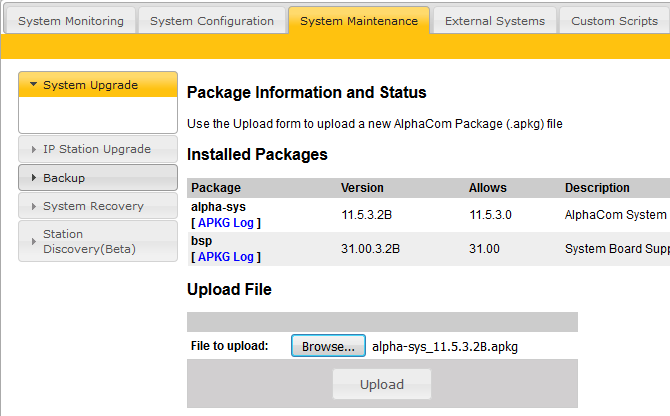Open the APKG Log for bsp
Image resolution: width=670 pixels, height=416 pixels.
226,257
